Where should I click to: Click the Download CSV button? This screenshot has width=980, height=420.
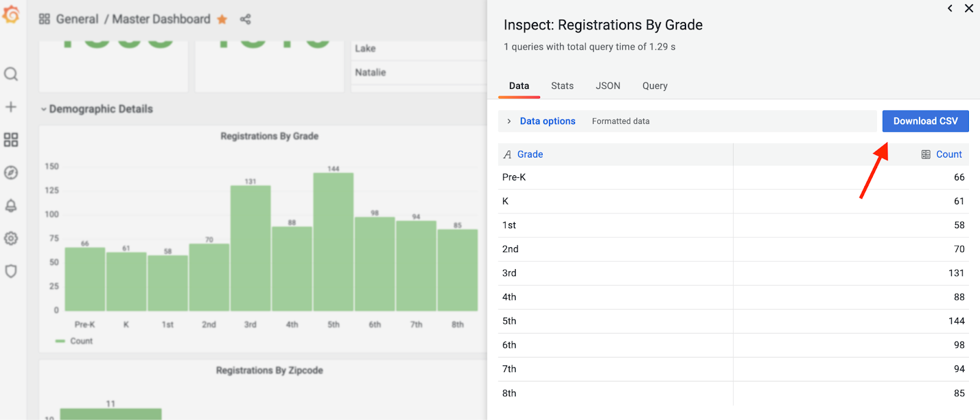click(925, 121)
